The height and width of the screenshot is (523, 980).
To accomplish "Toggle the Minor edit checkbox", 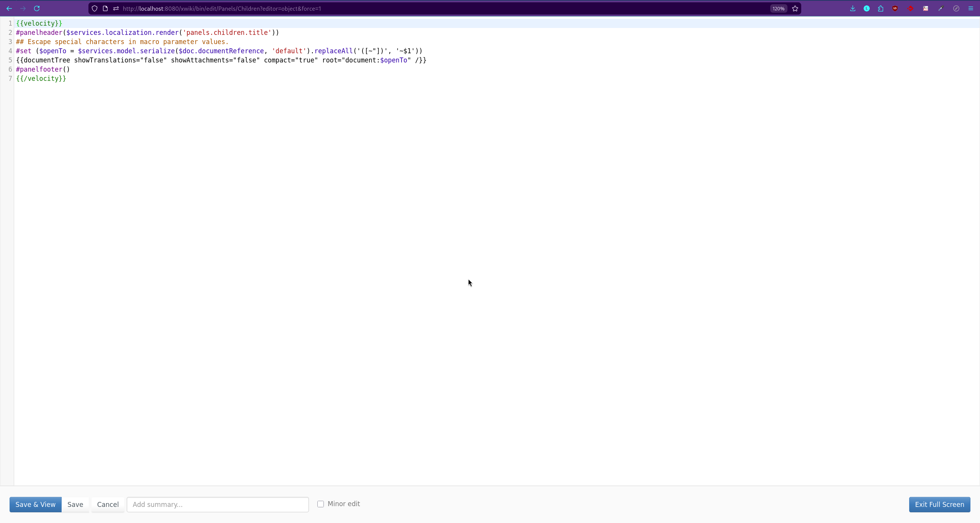I will click(320, 504).
